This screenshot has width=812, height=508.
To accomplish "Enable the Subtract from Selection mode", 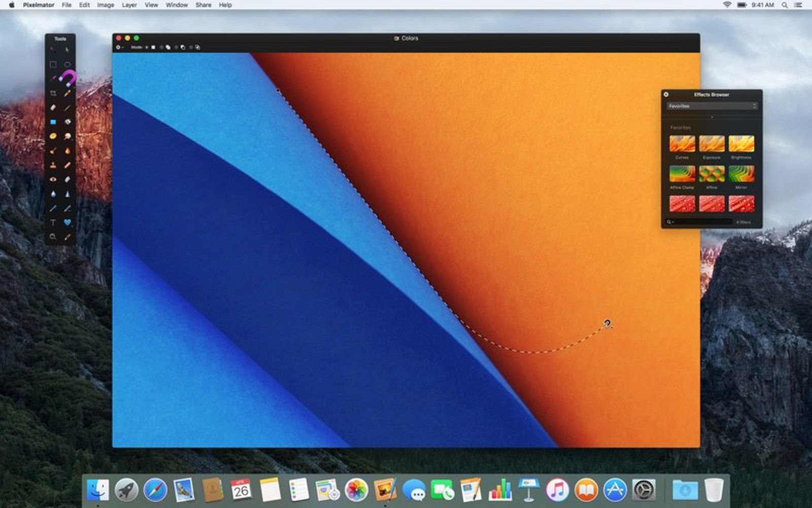I will 183,47.
